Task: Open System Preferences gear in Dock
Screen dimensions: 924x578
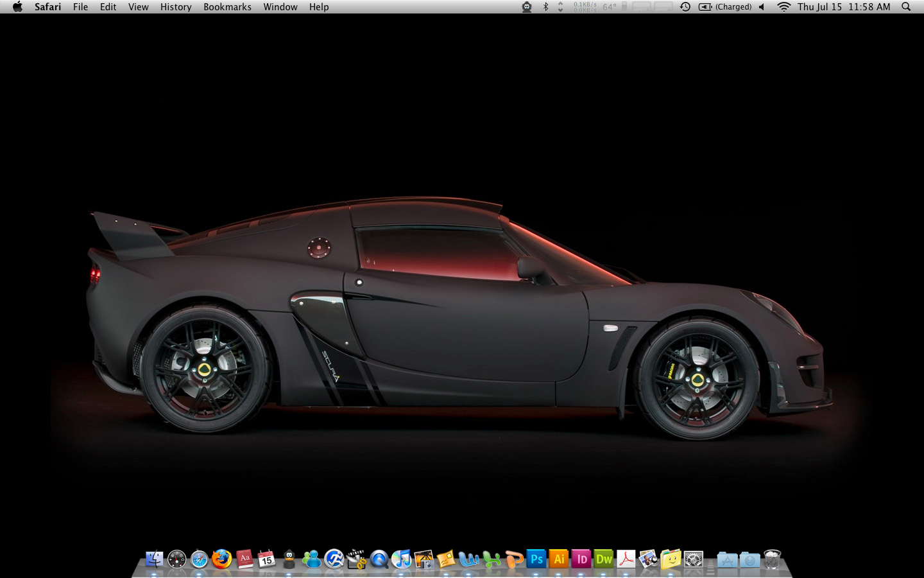Action: coord(694,559)
